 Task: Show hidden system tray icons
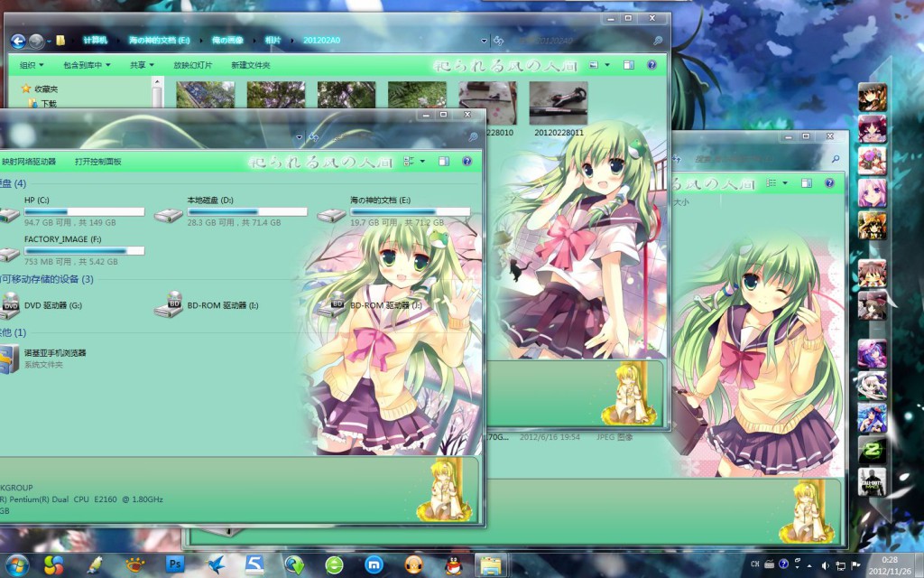809,565
